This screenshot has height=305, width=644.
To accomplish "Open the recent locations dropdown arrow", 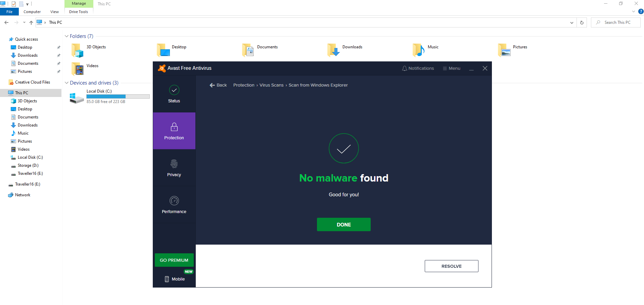I will (24, 22).
